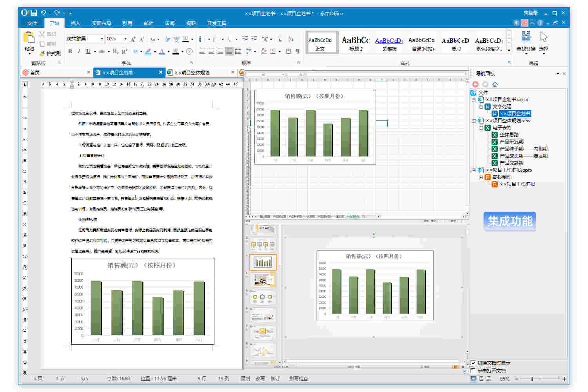Open the font name dropdown

click(x=101, y=38)
